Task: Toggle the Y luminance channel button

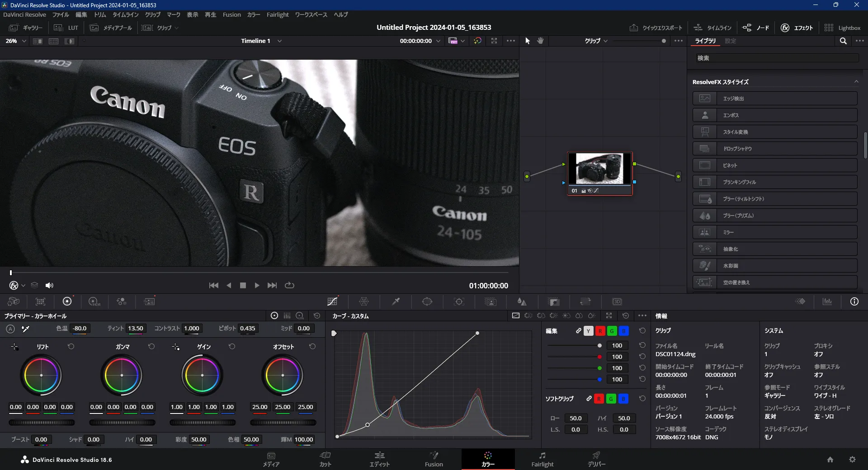Action: [x=588, y=331]
